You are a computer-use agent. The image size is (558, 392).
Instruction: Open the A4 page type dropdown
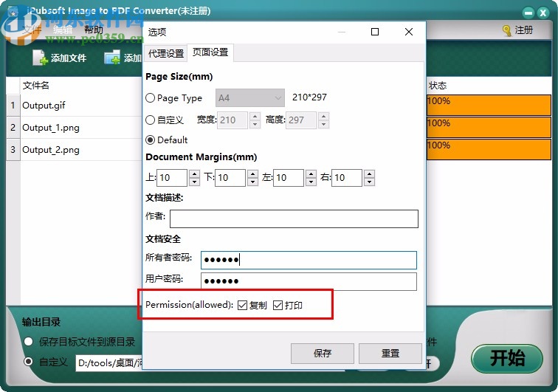point(249,98)
